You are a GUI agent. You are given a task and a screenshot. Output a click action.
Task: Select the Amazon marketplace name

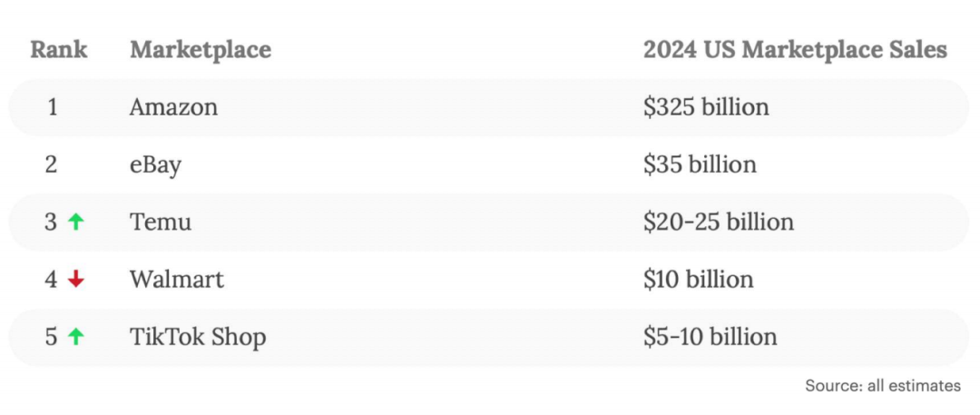173,107
